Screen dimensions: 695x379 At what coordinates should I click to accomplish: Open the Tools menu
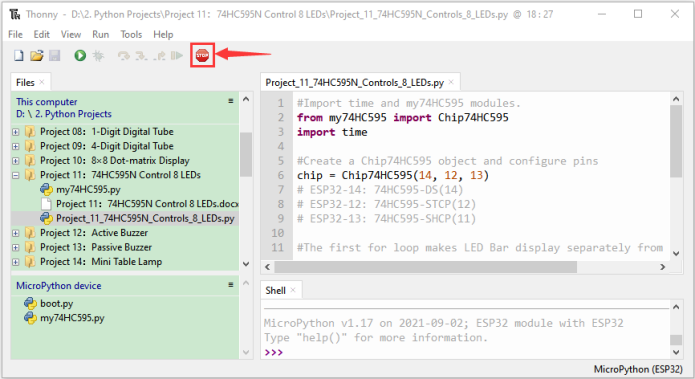131,34
